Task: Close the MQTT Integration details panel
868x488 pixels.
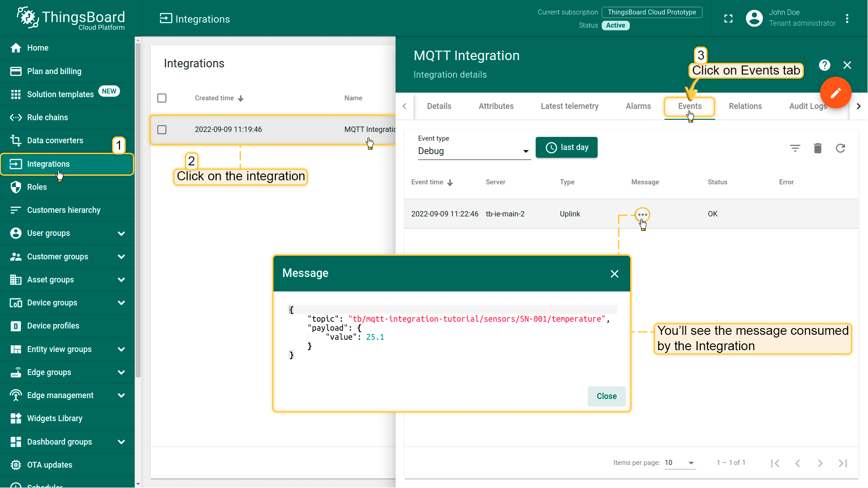Action: 847,66
